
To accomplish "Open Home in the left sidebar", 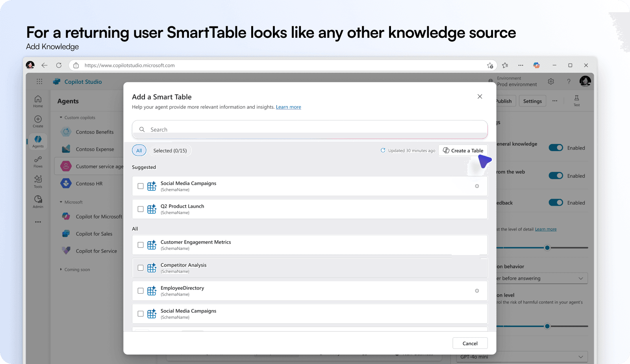I will [x=38, y=101].
